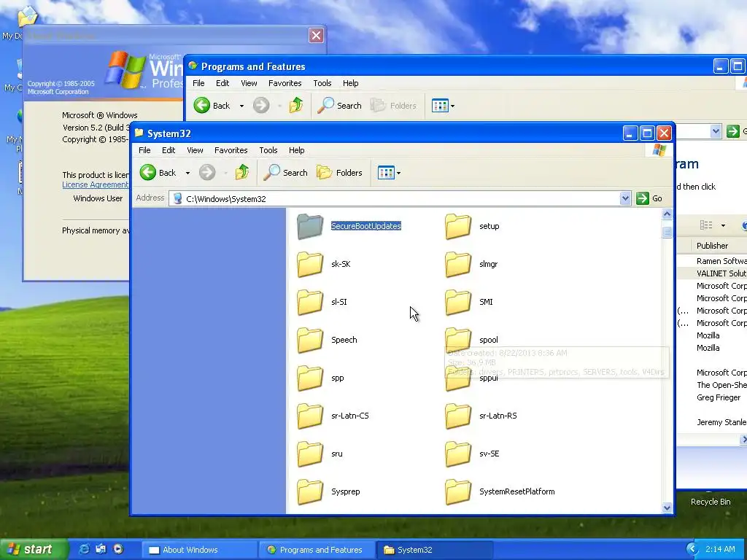Close the About Windows dialog
The image size is (747, 560).
(x=316, y=35)
